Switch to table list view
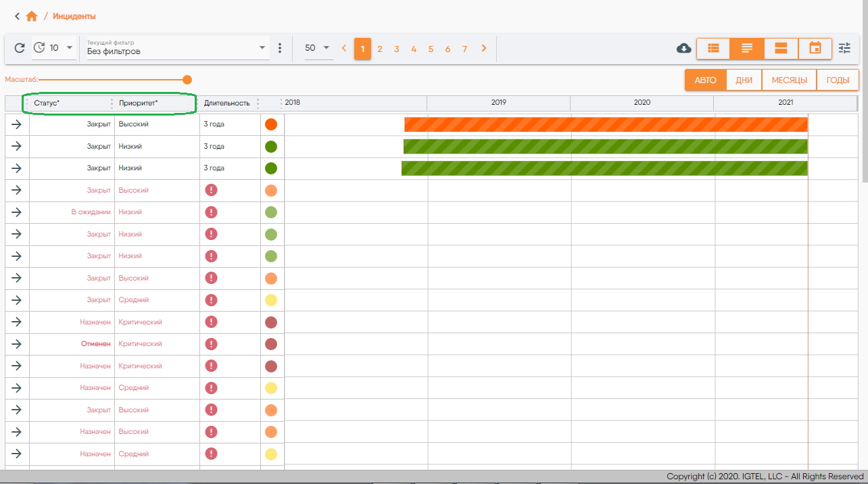The height and width of the screenshot is (484, 868). click(x=713, y=48)
